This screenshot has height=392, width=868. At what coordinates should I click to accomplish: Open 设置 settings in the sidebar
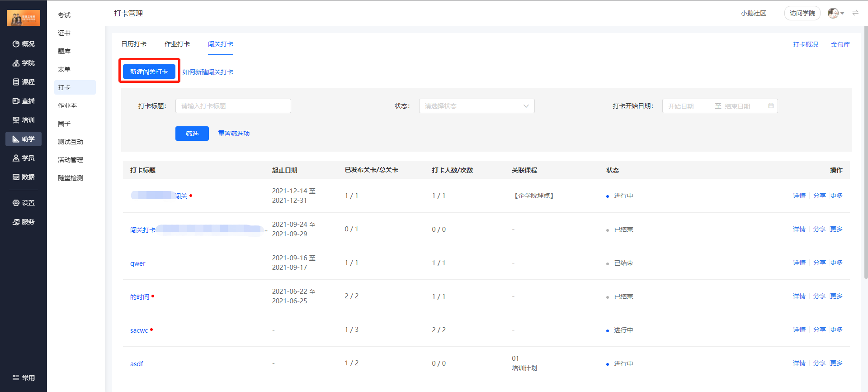pyautogui.click(x=24, y=203)
